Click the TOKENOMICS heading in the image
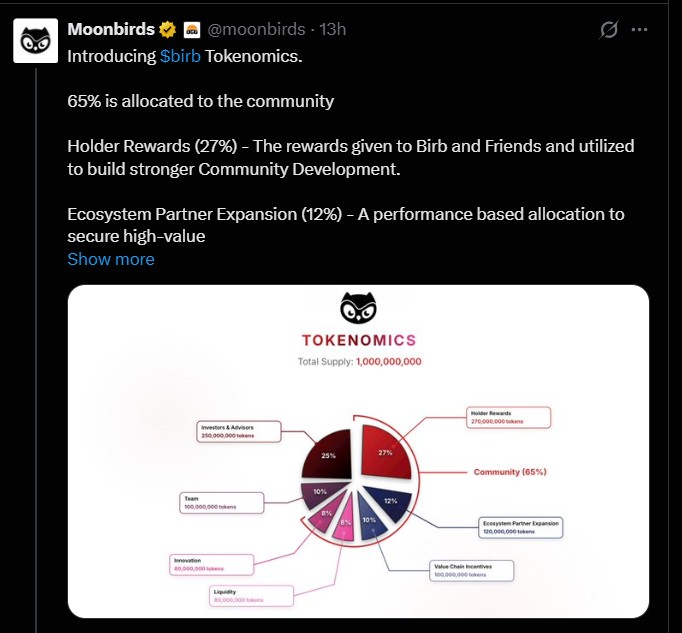 [x=358, y=340]
